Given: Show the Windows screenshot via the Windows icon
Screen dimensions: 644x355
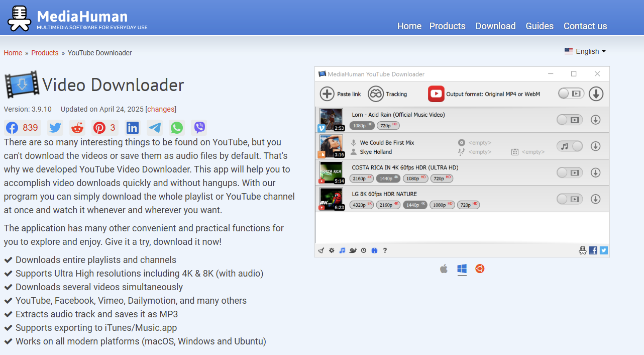Looking at the screenshot, I should point(462,269).
